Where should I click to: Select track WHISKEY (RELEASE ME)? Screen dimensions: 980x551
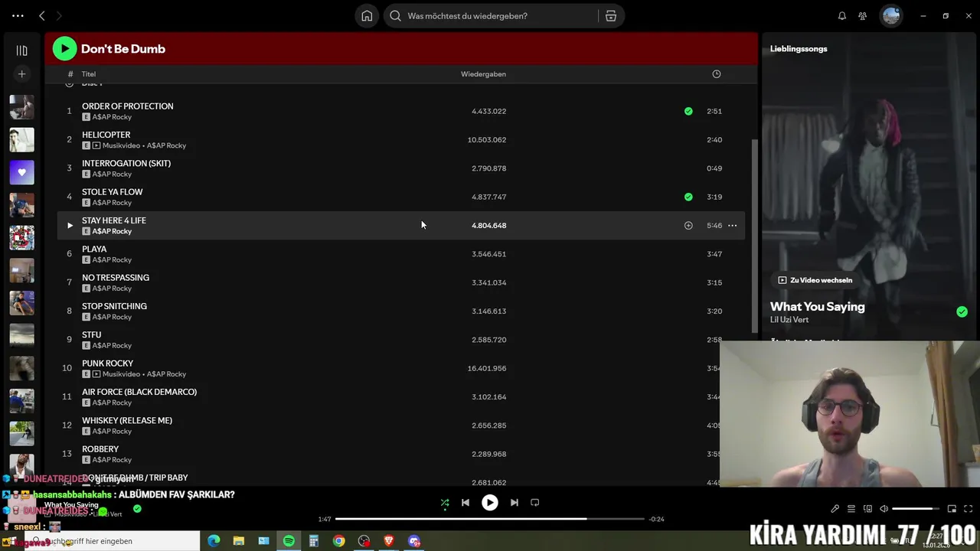(127, 420)
